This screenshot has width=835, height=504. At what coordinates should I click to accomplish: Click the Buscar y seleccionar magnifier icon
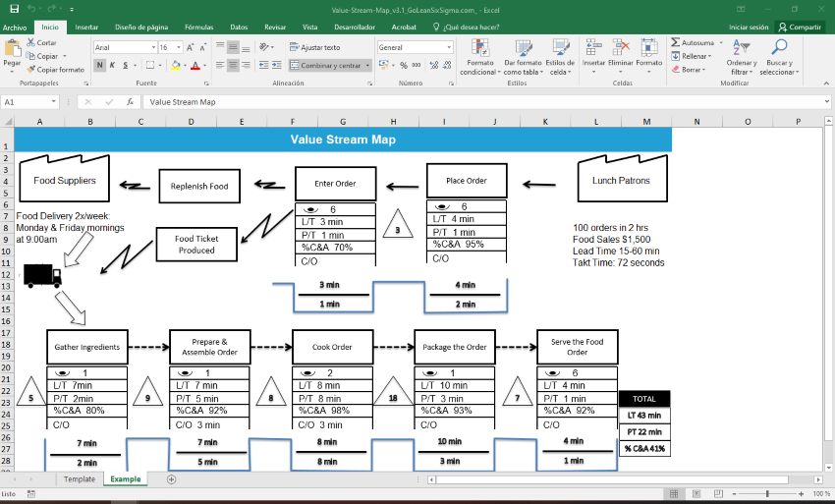point(779,47)
